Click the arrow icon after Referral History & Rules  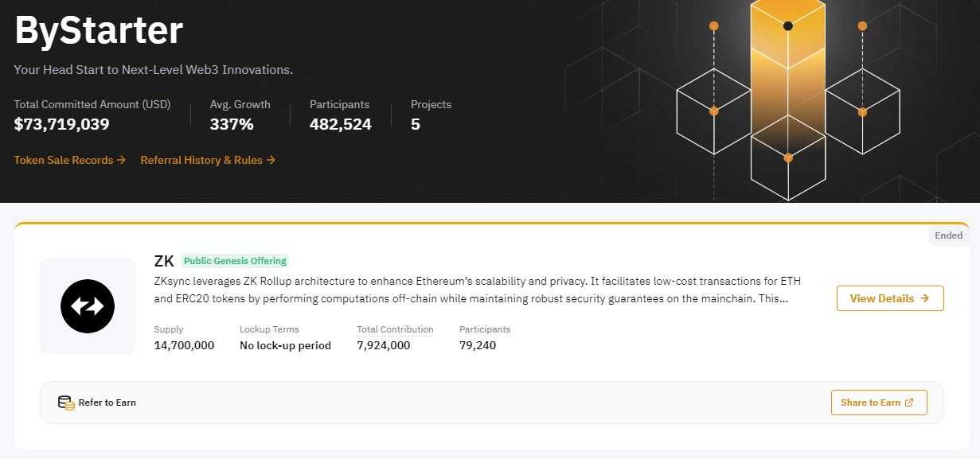271,160
